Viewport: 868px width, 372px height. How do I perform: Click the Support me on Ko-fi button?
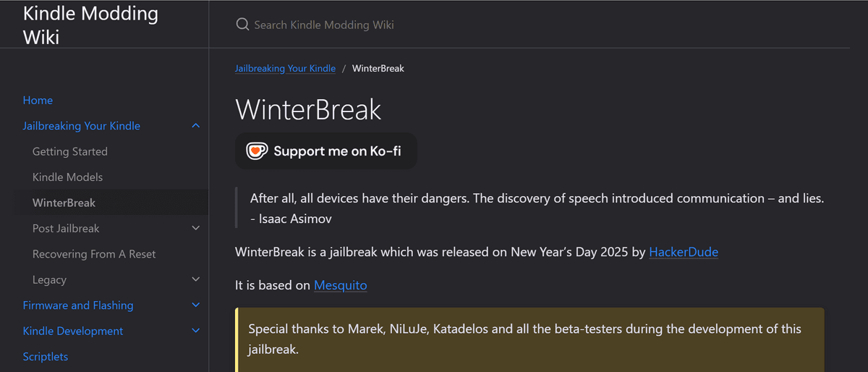point(326,151)
